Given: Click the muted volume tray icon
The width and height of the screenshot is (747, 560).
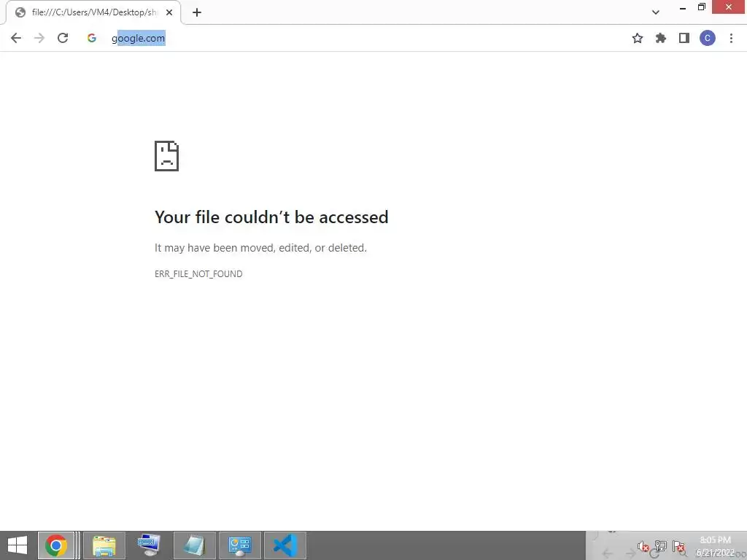Looking at the screenshot, I should coord(643,546).
